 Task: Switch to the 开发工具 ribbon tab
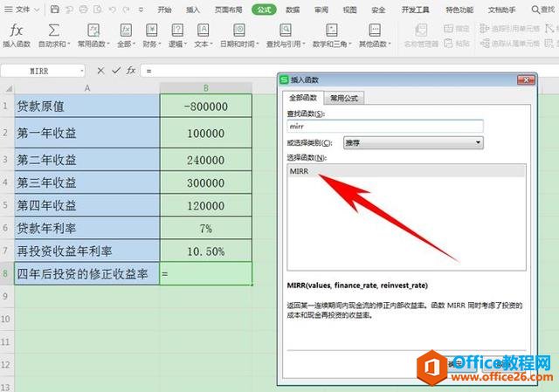pos(416,10)
